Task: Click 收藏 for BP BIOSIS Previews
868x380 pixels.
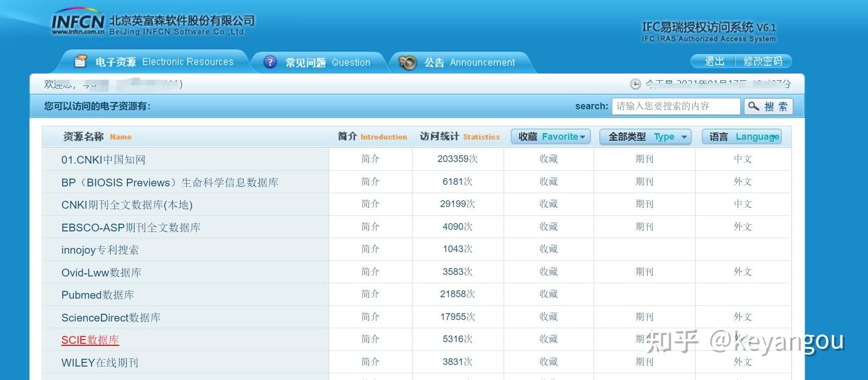Action: click(x=549, y=182)
